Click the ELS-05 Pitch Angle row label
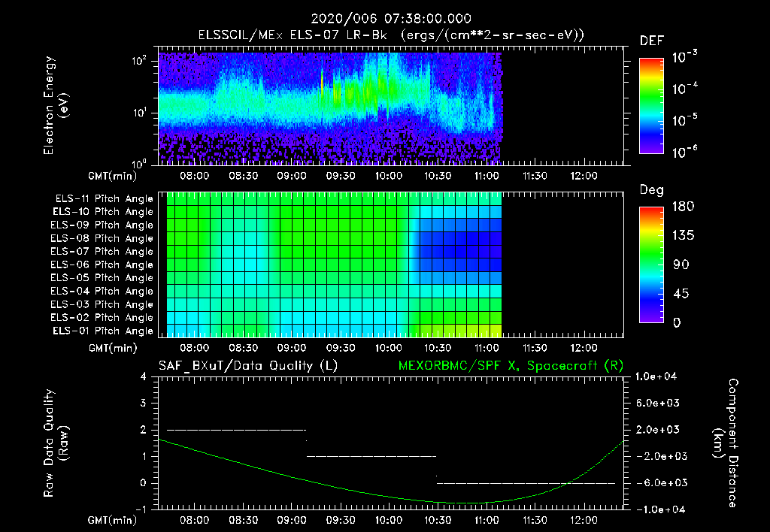The width and height of the screenshot is (770, 532). click(102, 278)
